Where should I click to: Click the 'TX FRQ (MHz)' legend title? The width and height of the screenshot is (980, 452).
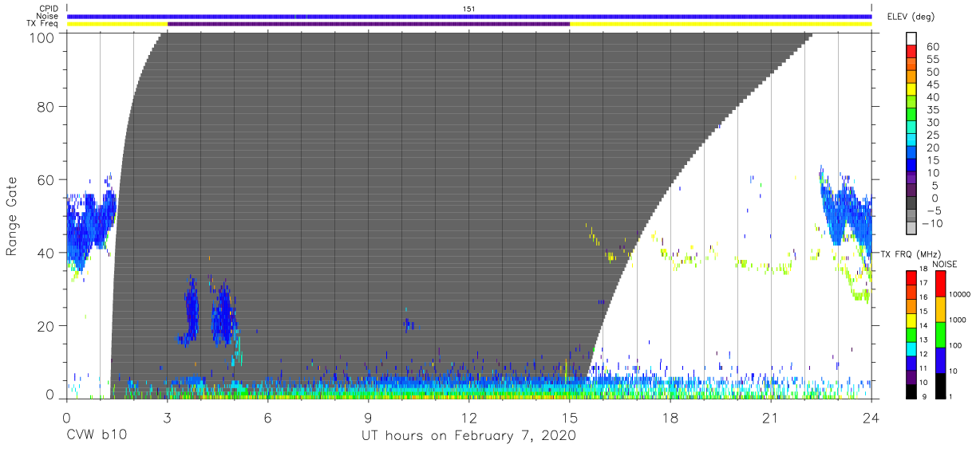pos(909,254)
